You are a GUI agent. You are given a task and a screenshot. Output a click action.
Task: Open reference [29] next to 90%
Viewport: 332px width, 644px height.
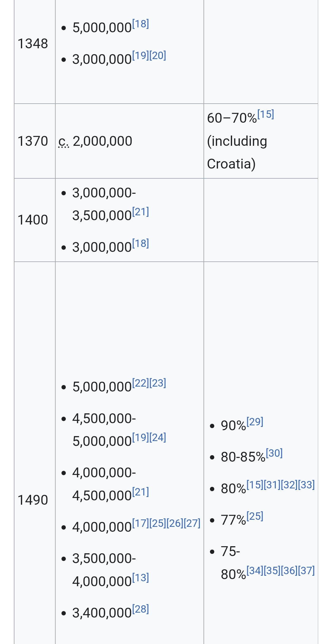[x=255, y=422]
